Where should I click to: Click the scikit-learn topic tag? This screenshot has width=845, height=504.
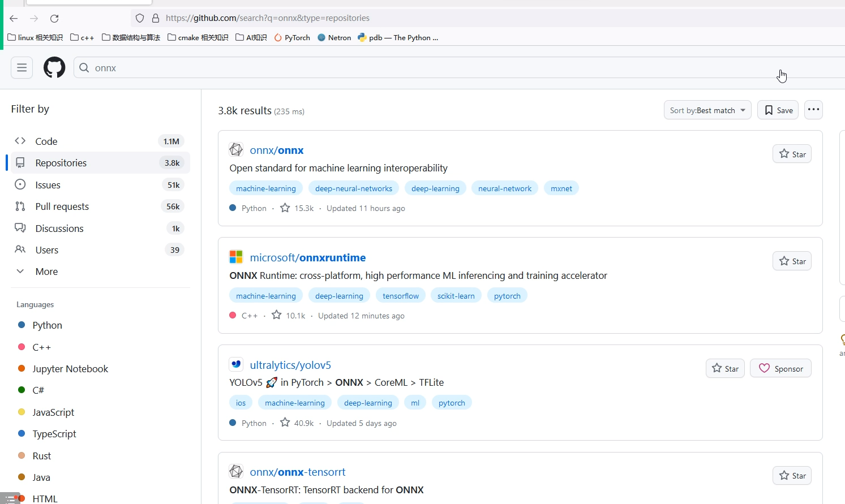456,296
